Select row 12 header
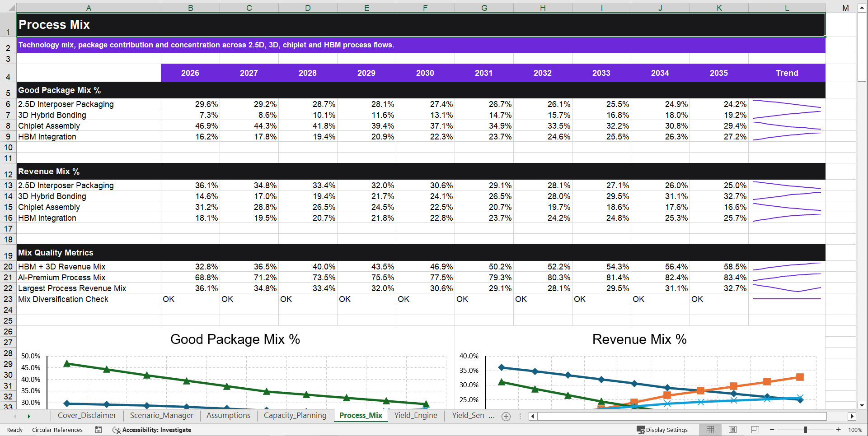 8,172
